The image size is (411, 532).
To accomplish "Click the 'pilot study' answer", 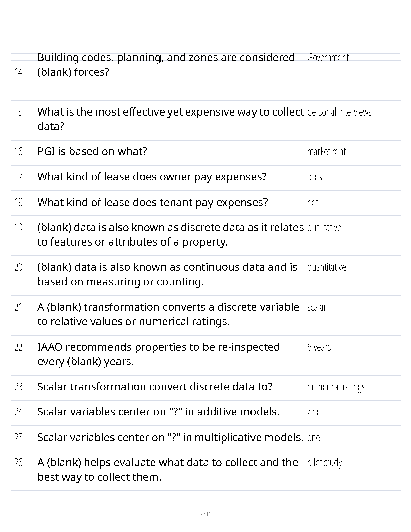I will tap(325, 463).
